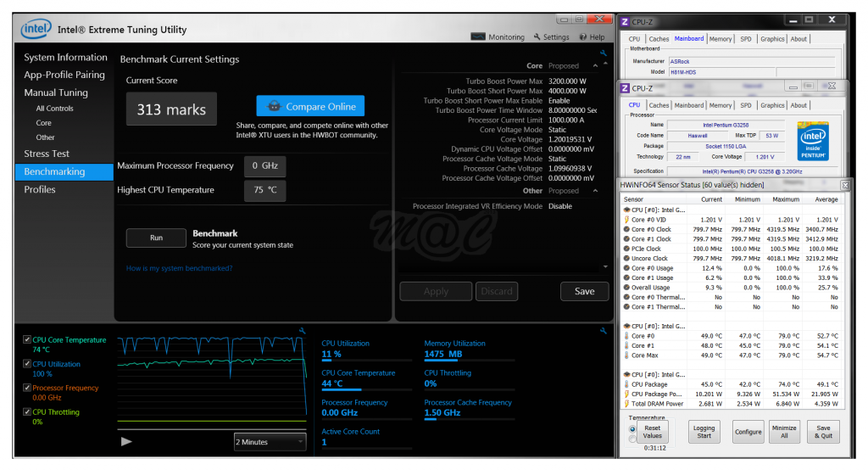Click the wrench icon in the settings panel
This screenshot has height=470, width=868.
603,53
